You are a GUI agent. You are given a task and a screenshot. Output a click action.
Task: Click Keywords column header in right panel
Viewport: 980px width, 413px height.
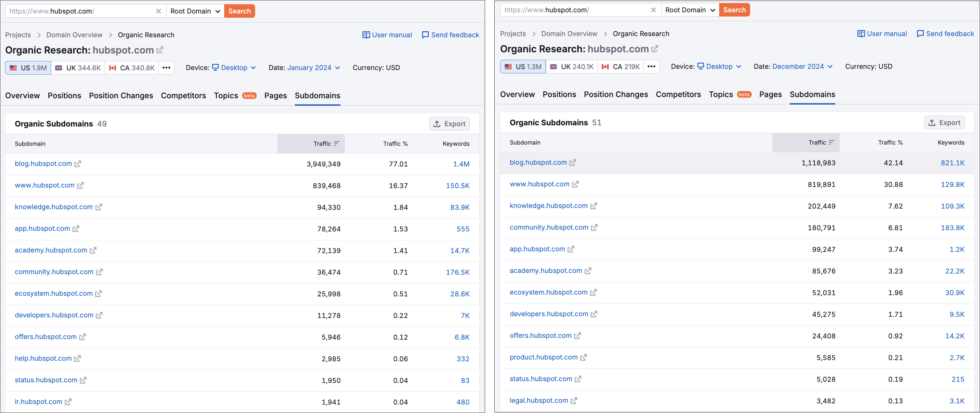click(951, 143)
